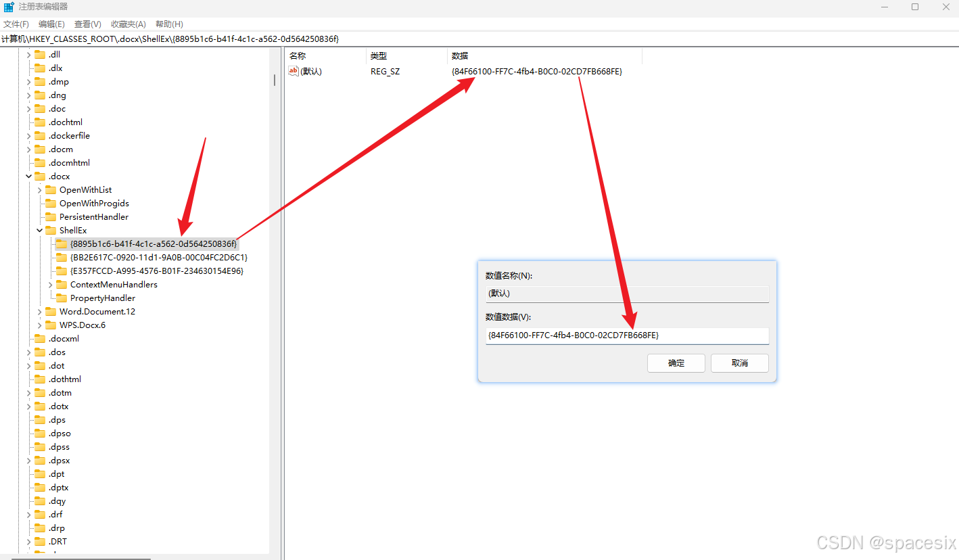Screen dimensions: 959x560
Task: Click the 数值数据 input field
Action: click(627, 335)
